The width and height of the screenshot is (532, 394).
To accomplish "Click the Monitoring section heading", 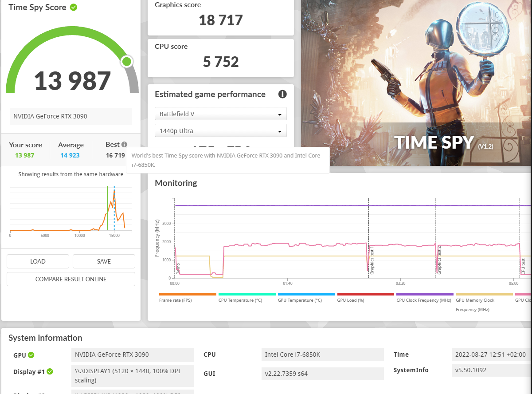I will tap(176, 183).
